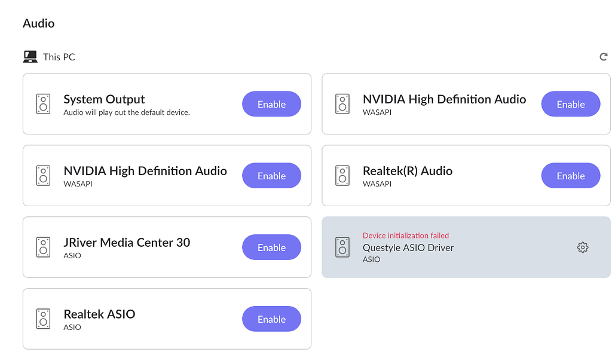
Task: Enable the Realtek ASIO device
Action: click(x=271, y=319)
